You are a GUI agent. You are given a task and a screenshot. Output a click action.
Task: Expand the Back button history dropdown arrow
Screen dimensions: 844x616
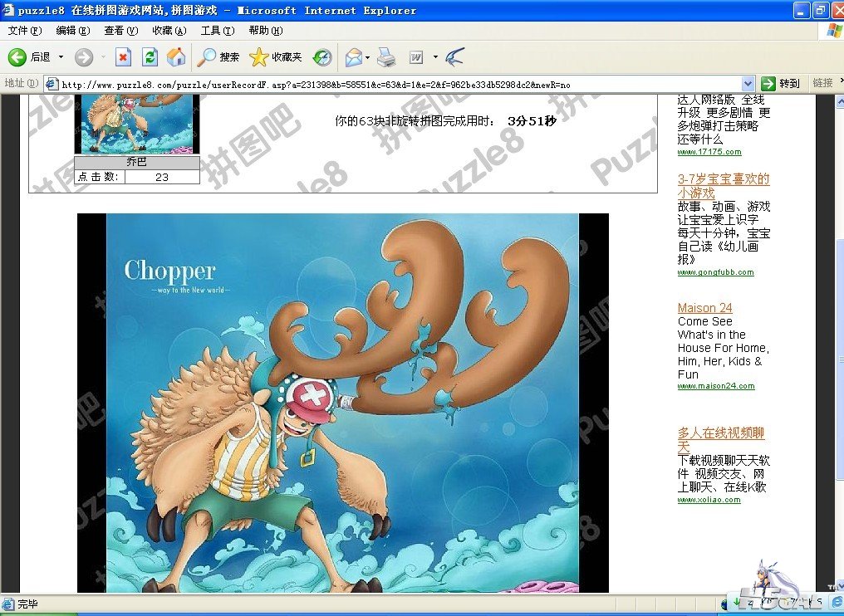tap(61, 57)
